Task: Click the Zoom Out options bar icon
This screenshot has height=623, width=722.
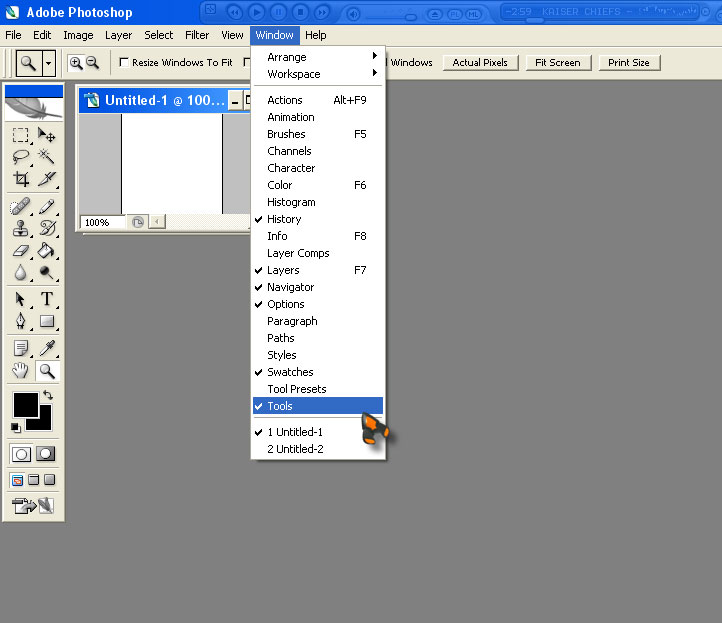Action: point(93,63)
